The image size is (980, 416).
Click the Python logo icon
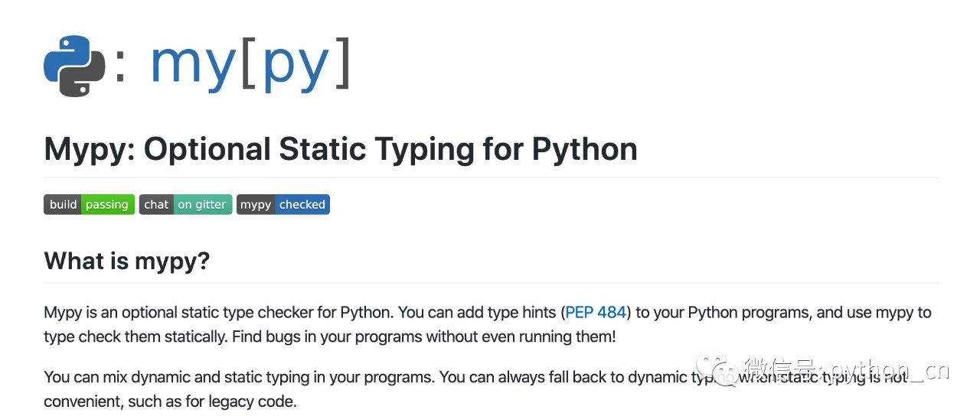[74, 66]
